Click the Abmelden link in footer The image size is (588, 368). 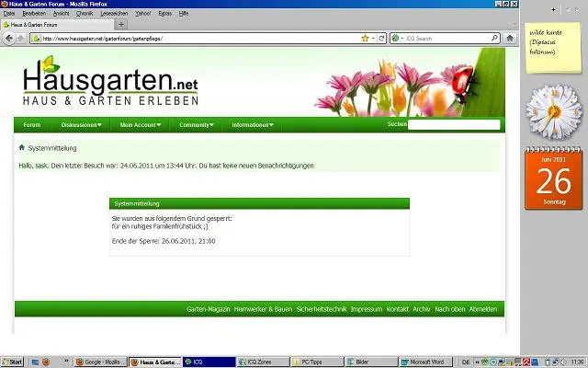tap(483, 309)
